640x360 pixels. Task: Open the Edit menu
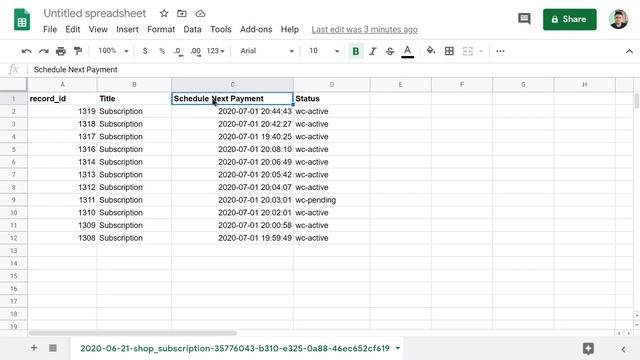(x=73, y=29)
